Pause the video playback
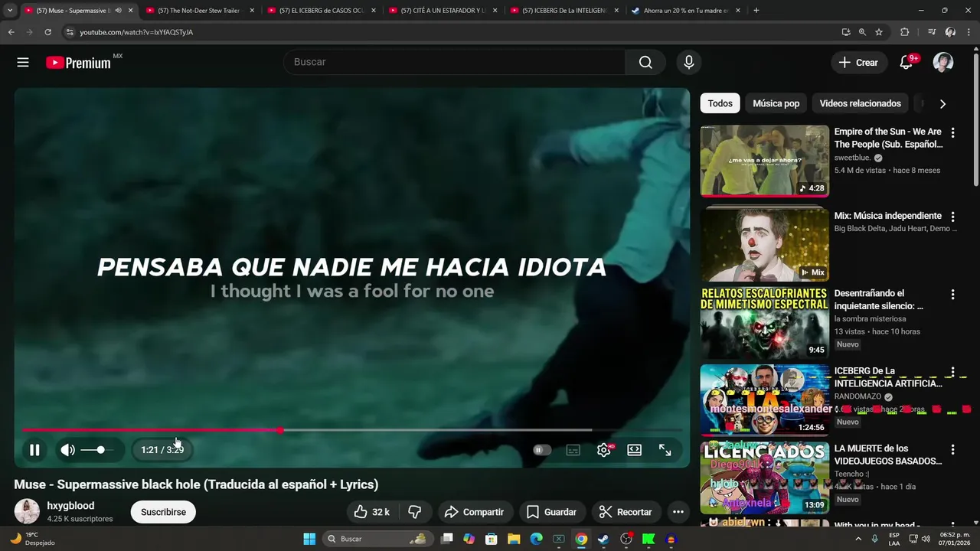Viewport: 980px width, 551px height. pyautogui.click(x=34, y=450)
